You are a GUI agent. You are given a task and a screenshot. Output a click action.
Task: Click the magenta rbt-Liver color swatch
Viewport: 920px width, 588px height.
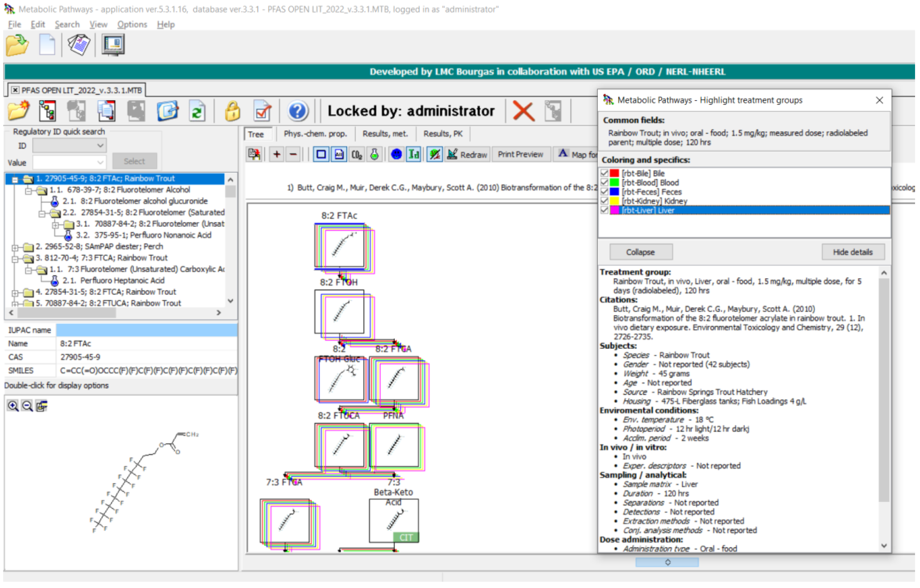614,210
